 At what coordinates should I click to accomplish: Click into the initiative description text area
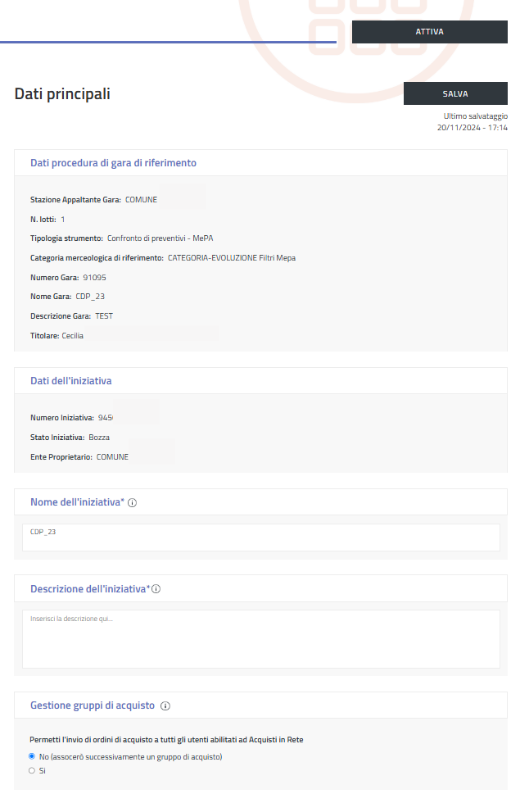(x=260, y=638)
